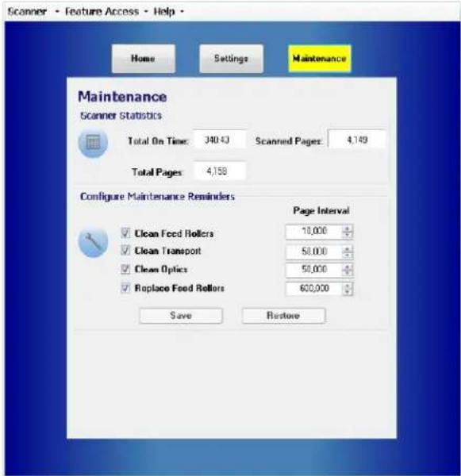Viewport: 461px width, 476px height.
Task: Click the Scanned Pages value 4,149
Action: coord(357,140)
